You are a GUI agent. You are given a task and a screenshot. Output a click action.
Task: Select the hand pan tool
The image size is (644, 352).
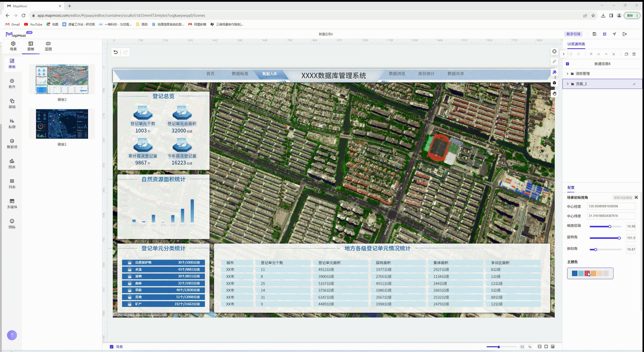pyautogui.click(x=554, y=93)
